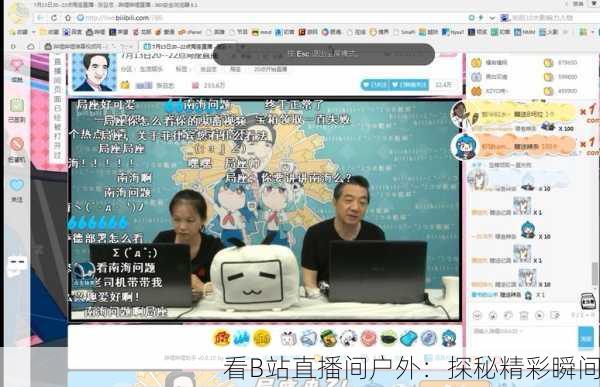This screenshot has height=387, width=600.
Task: Open the second ranked gifter row avatar
Action: pos(476,77)
